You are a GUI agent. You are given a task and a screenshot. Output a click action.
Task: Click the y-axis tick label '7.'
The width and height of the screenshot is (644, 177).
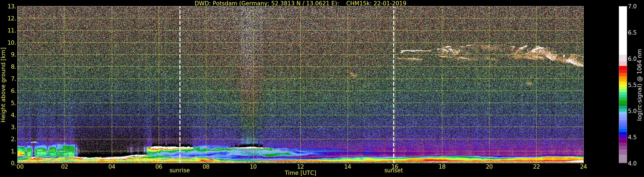[13, 79]
